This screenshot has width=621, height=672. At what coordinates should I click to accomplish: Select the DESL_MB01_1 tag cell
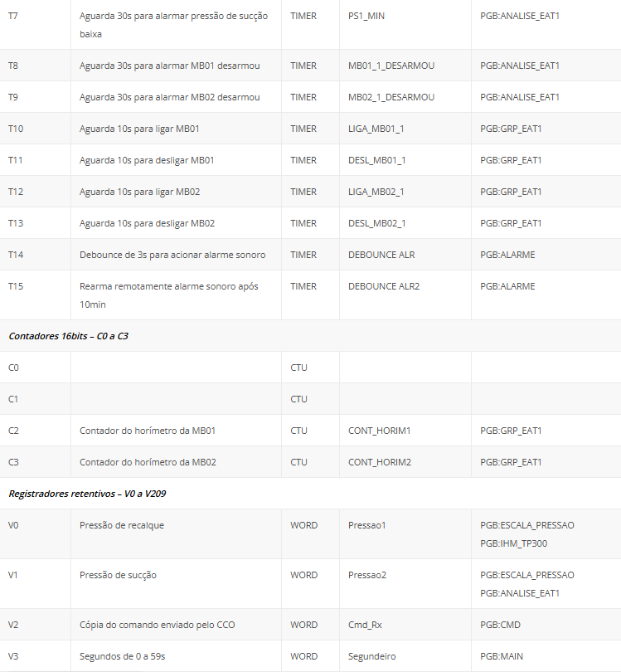pos(376,160)
